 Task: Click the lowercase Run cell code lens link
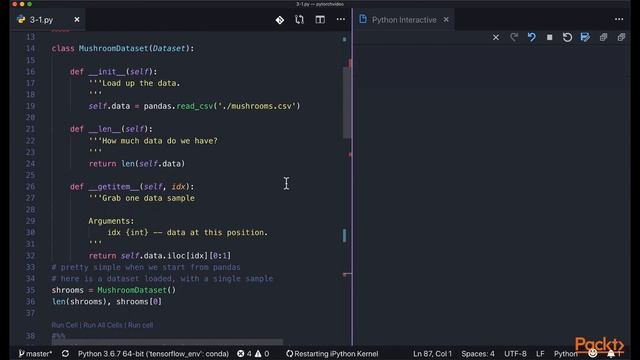click(140, 325)
